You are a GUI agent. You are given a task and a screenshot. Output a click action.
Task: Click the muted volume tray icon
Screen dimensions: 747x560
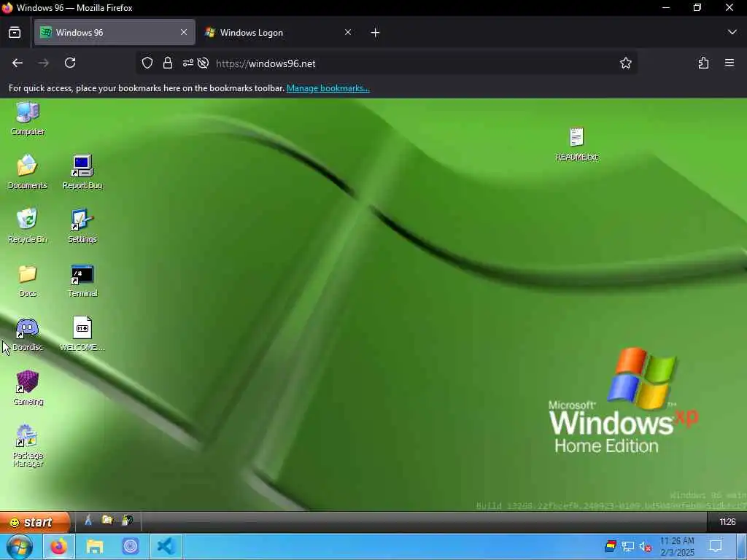pos(645,547)
